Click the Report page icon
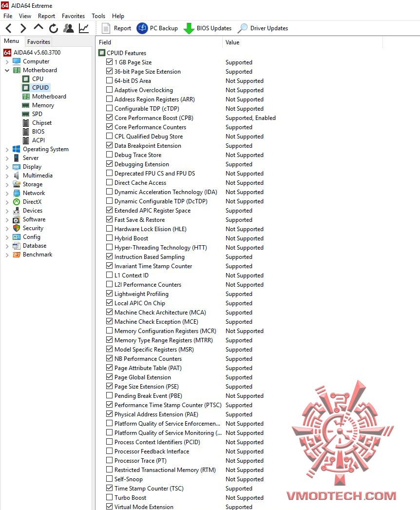 [106, 28]
